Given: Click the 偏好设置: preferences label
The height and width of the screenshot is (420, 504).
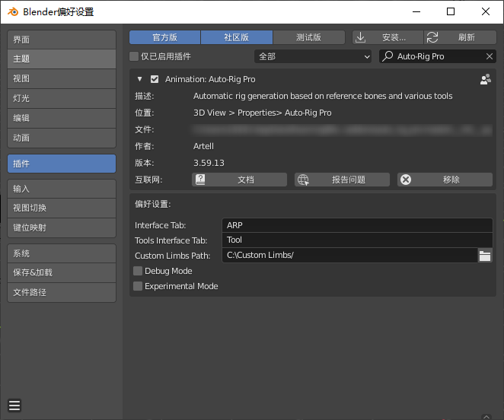Looking at the screenshot, I should click(153, 204).
